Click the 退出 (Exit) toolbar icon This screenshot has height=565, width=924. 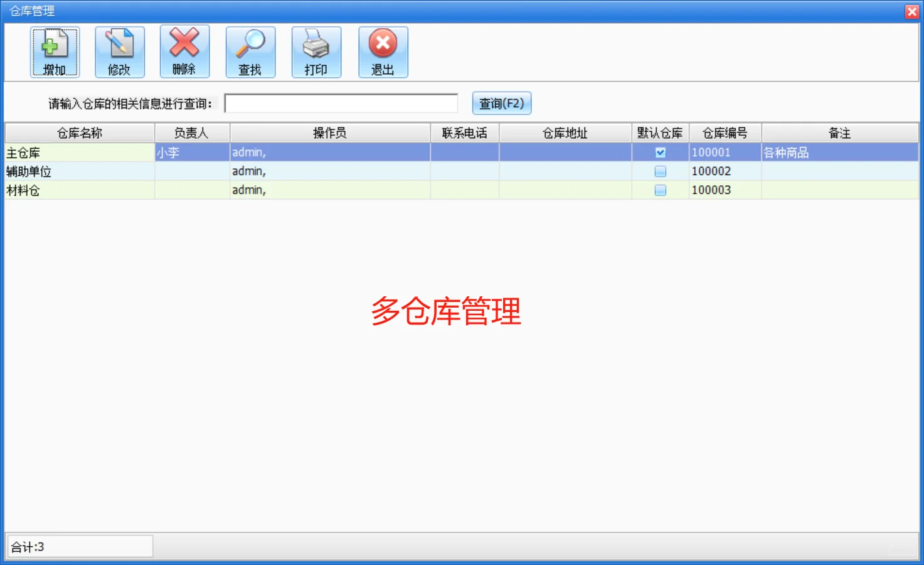pos(383,51)
